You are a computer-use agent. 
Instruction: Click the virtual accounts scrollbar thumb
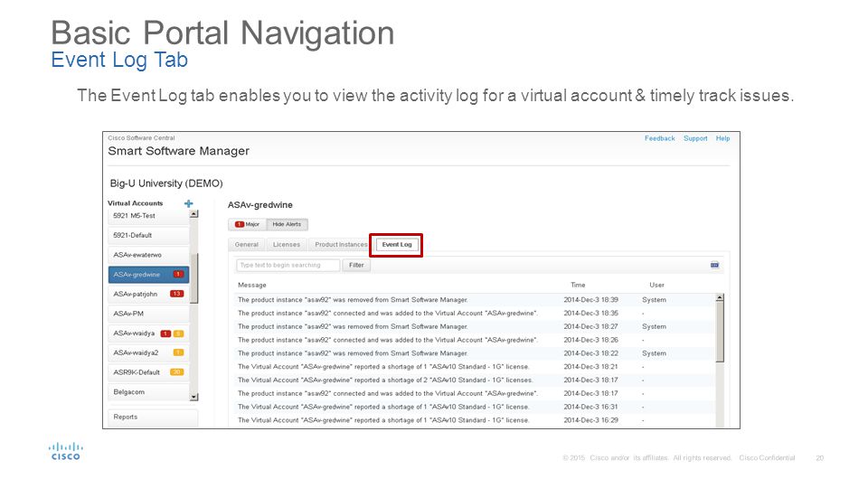tap(193, 278)
